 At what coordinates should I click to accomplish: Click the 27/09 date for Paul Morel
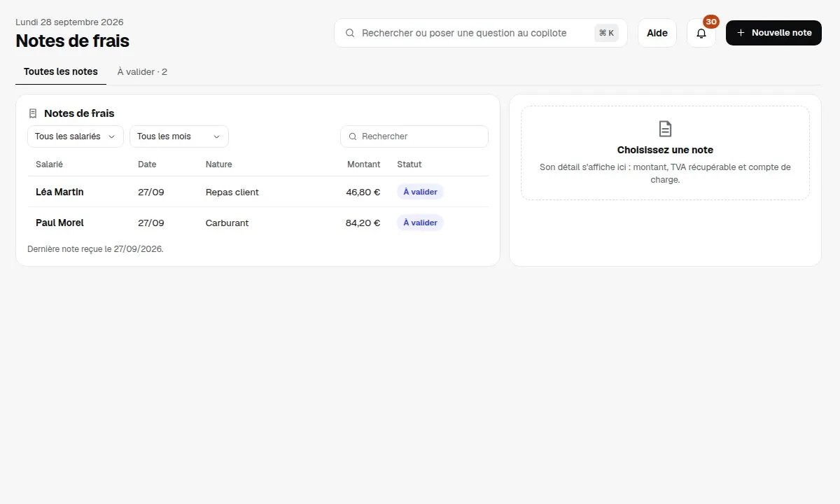click(x=151, y=223)
